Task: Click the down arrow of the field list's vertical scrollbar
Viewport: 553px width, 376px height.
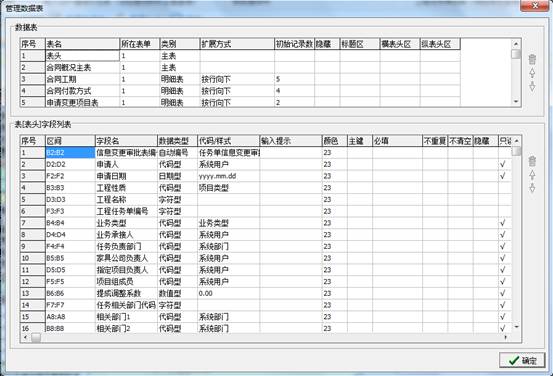Action: [x=516, y=327]
